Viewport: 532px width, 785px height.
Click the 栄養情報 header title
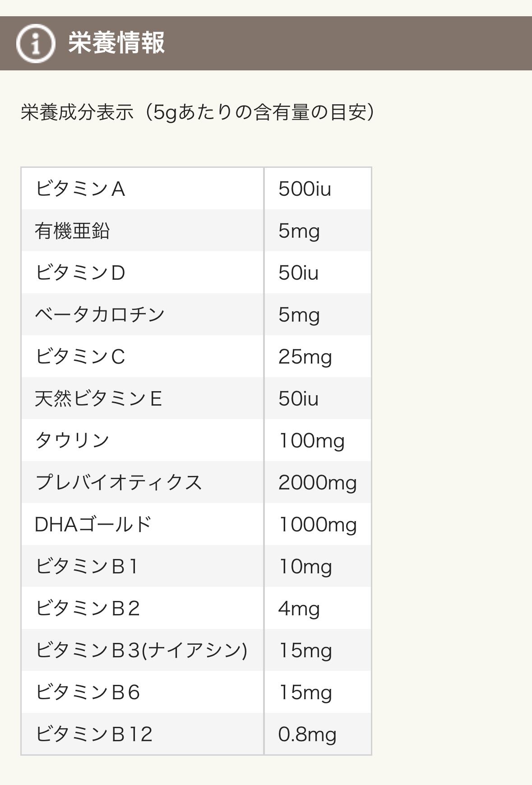116,43
